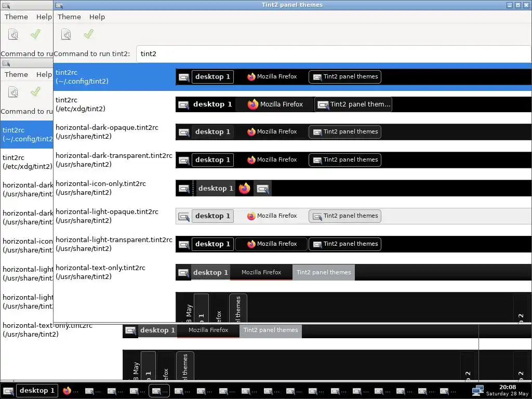This screenshot has height=399, width=532.
Task: Select tint2rc (/etc/xdg/tint2) in the middle background window
Action: coord(27,162)
